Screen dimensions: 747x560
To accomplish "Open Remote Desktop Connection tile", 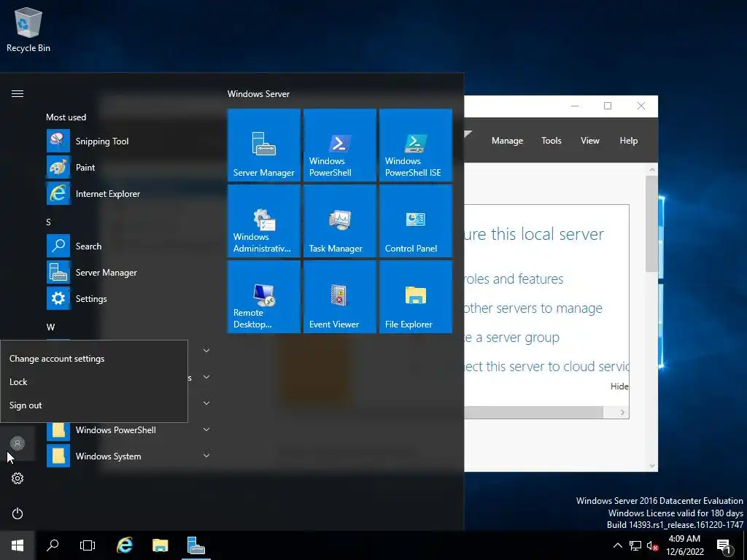I will tap(264, 297).
